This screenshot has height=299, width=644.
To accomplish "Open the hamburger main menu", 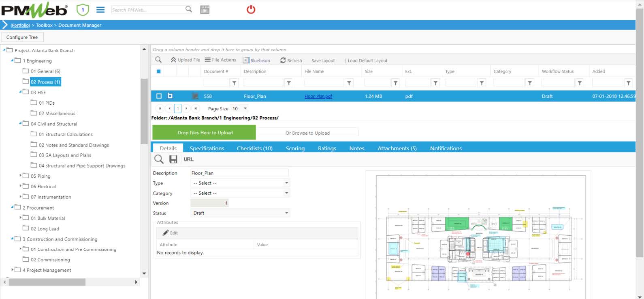I will tap(100, 9).
